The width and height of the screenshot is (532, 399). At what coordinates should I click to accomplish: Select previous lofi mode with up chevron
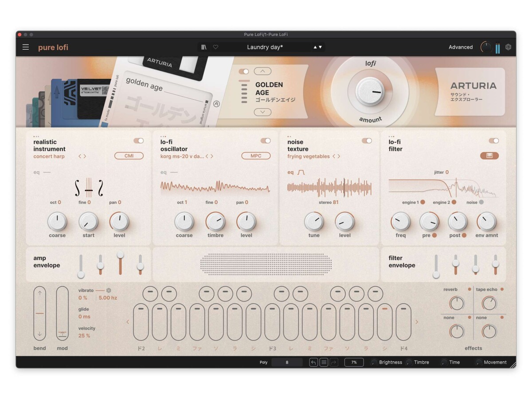(x=262, y=71)
